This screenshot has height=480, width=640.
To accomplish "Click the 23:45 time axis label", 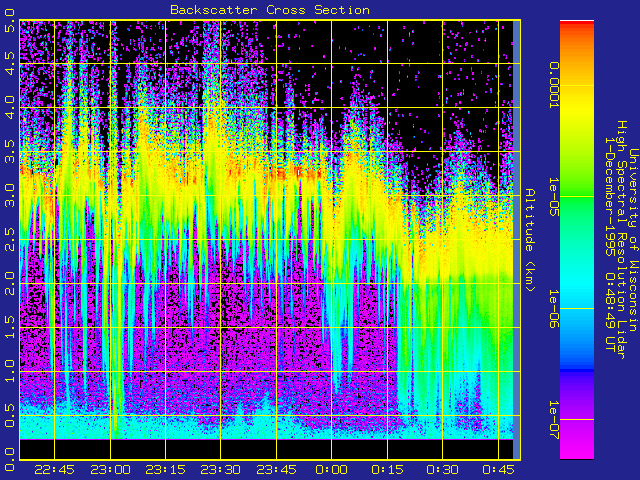I will pos(276,470).
